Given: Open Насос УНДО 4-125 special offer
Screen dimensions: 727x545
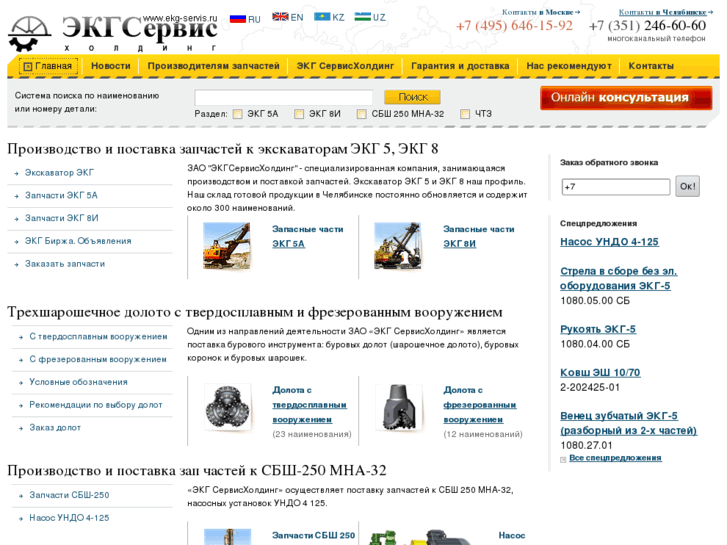Looking at the screenshot, I should (x=609, y=242).
